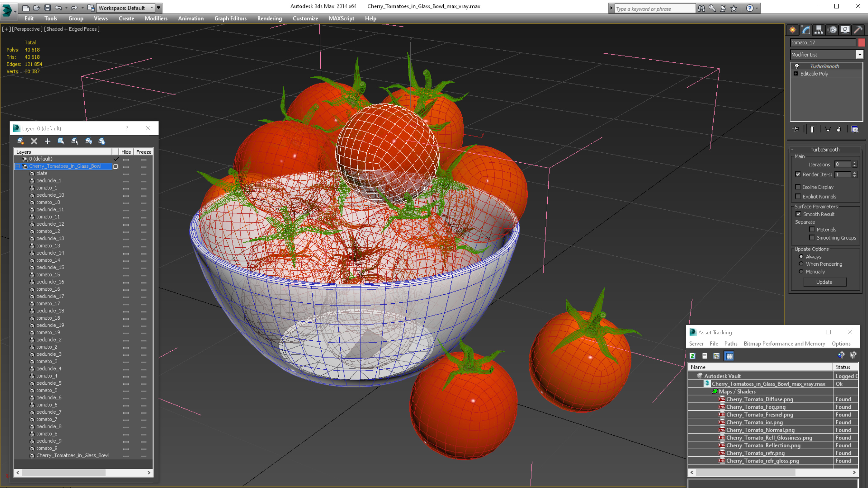Open the Create command panel tab
868x488 pixels.
tap(793, 30)
